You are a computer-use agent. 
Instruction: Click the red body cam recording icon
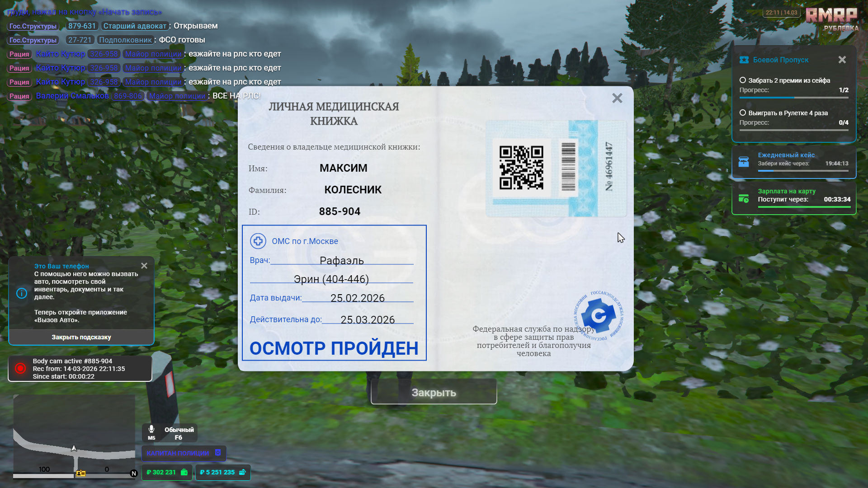point(20,369)
